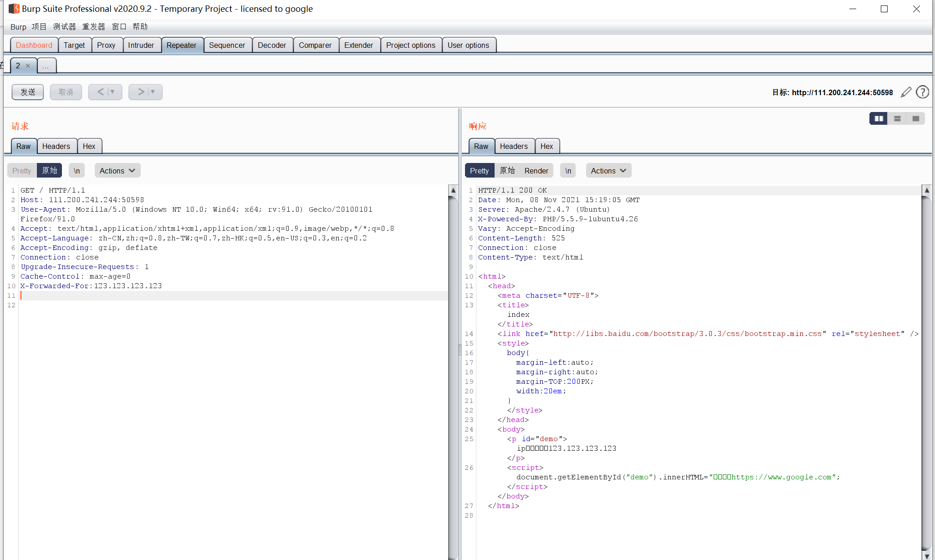This screenshot has height=560, width=935.
Task: Open the 重发器 menu
Action: (x=94, y=27)
